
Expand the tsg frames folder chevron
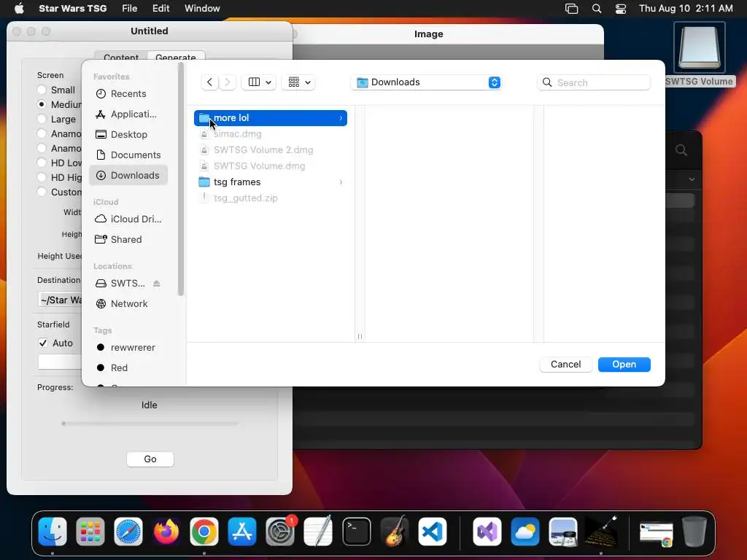click(341, 182)
